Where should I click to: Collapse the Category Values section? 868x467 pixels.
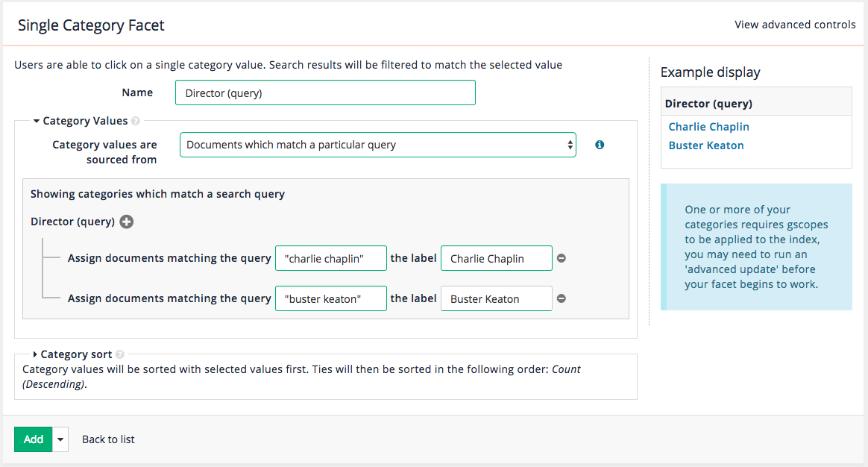click(37, 120)
